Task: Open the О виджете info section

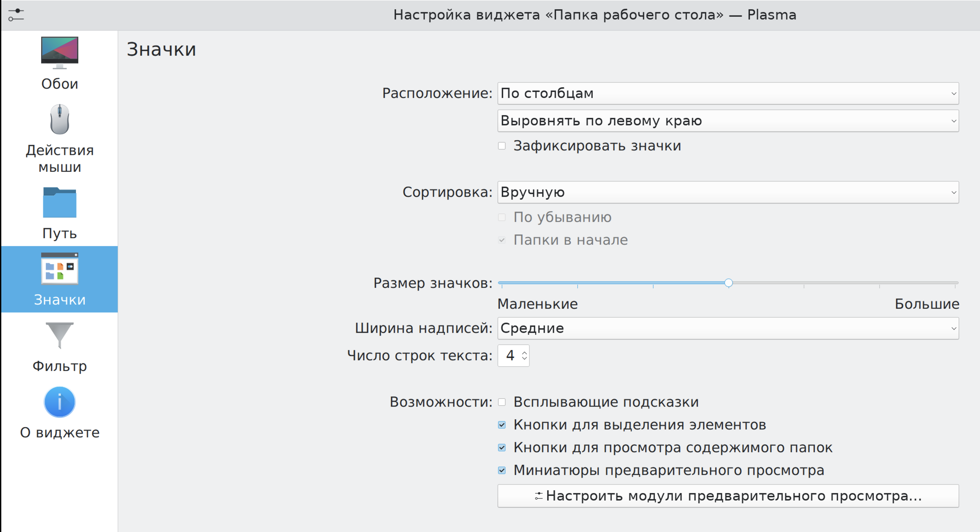Action: (x=60, y=413)
